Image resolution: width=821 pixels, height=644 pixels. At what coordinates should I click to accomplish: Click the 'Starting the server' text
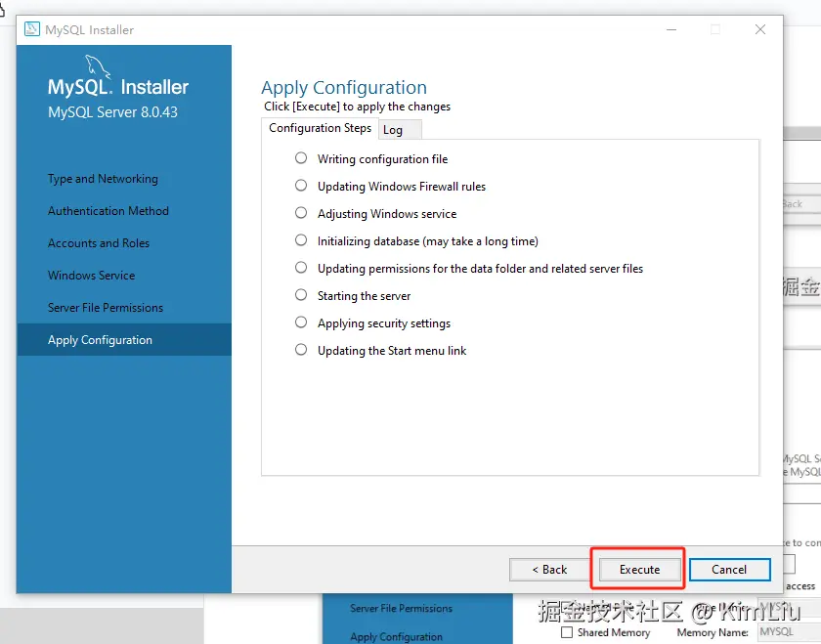tap(364, 296)
